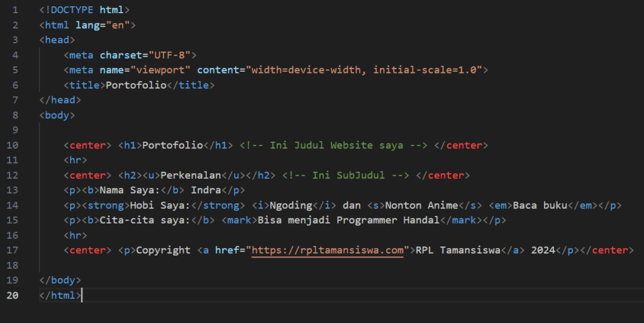The width and height of the screenshot is (644, 323).
Task: Click the 'RPL Tamansiswa' anchor text
Action: pos(458,250)
